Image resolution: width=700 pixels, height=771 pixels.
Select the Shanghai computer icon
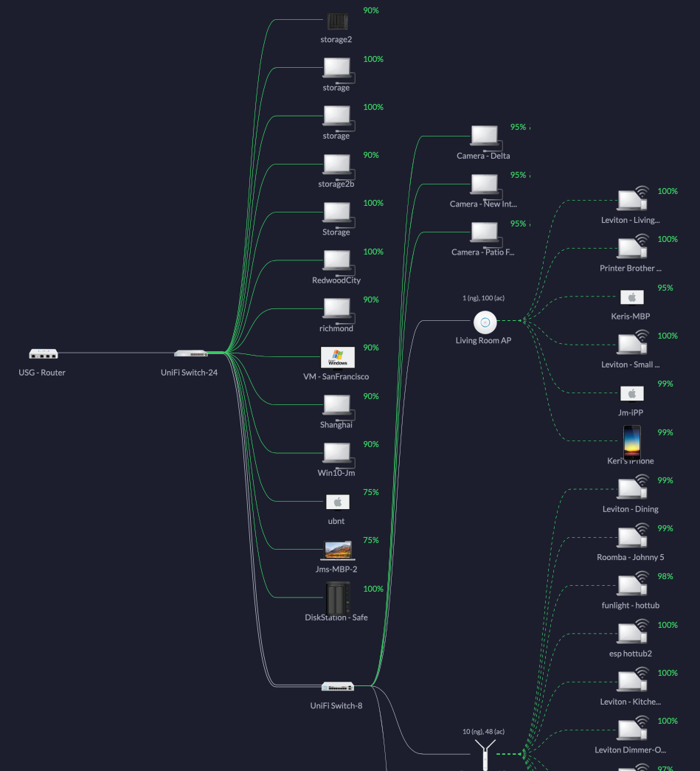pyautogui.click(x=339, y=407)
